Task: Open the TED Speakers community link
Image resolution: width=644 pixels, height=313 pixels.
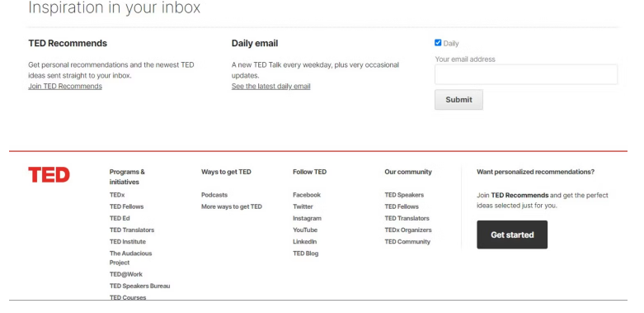Action: coord(404,195)
